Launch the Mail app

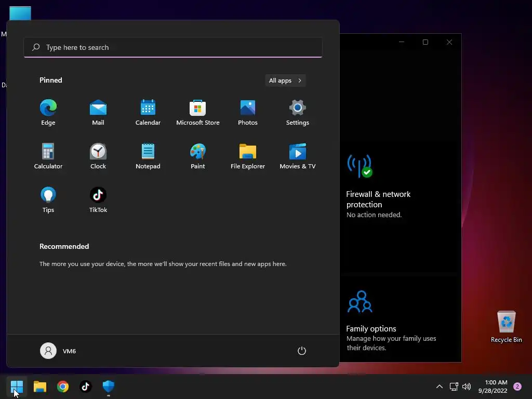[x=98, y=113]
